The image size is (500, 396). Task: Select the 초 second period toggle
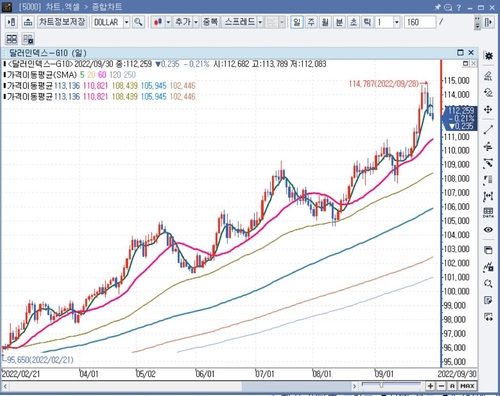click(353, 22)
